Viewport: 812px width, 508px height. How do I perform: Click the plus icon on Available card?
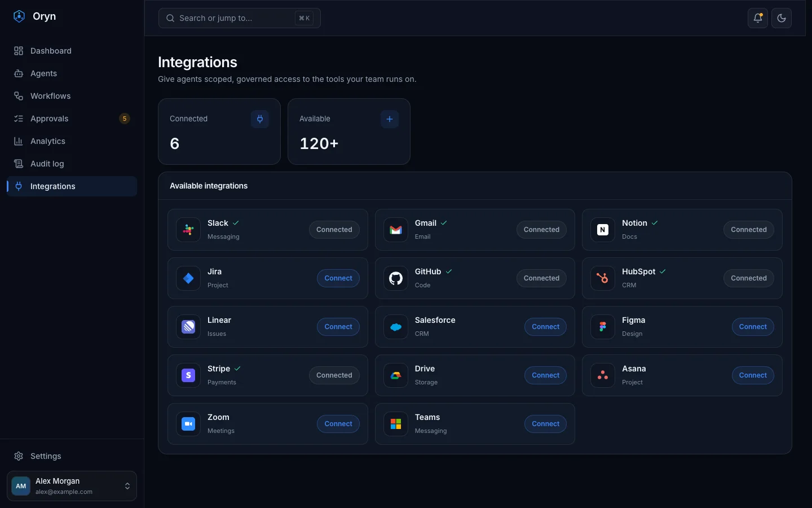[390, 119]
